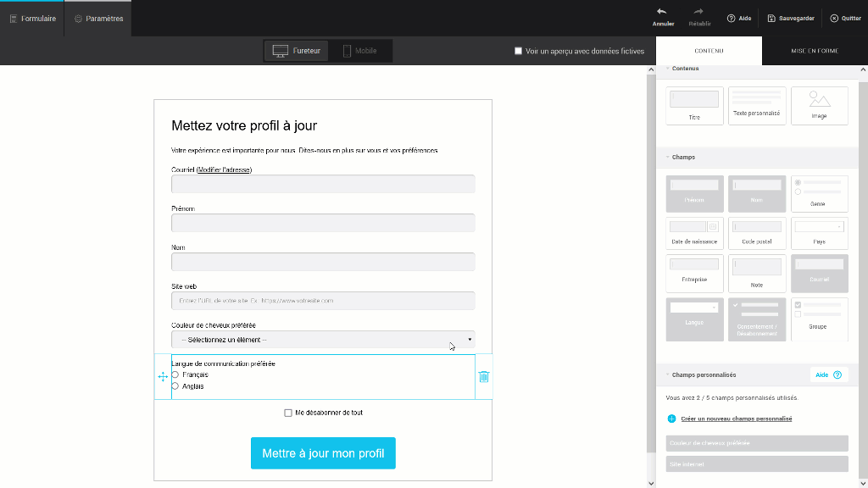Open the Paramètres tab
Viewport: 868px width, 488px height.
coord(98,19)
